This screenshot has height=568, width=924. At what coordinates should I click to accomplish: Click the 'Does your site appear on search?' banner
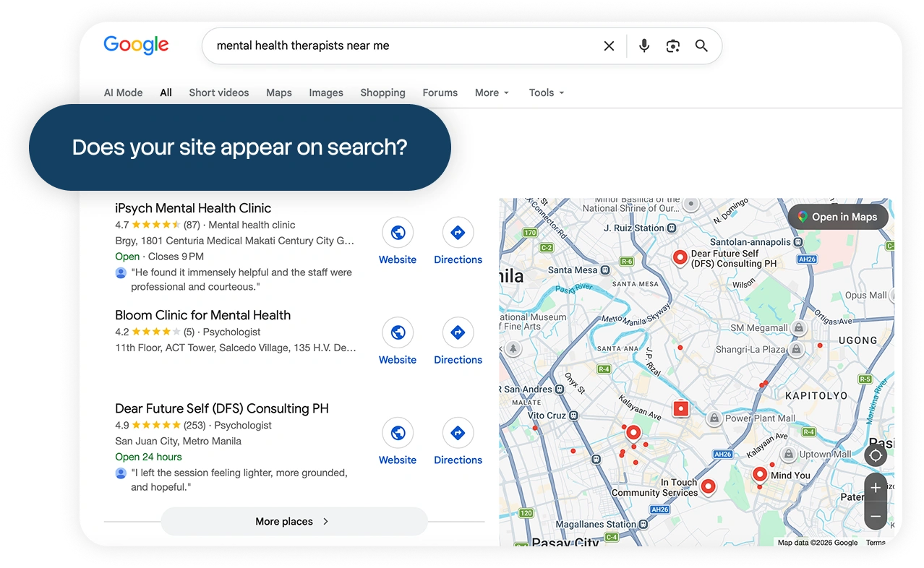coord(240,147)
